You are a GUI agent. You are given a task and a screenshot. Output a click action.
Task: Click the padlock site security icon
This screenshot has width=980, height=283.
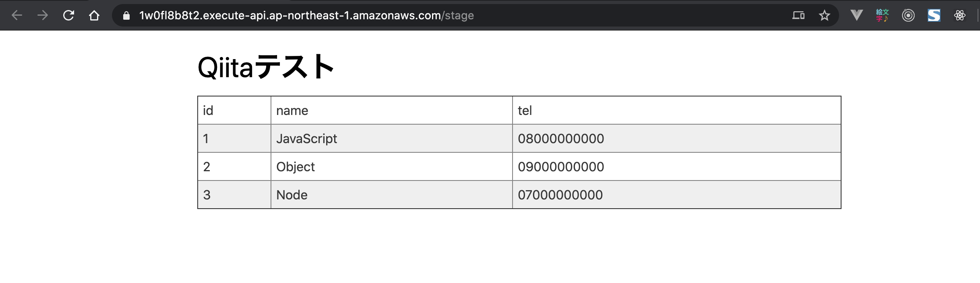[126, 15]
